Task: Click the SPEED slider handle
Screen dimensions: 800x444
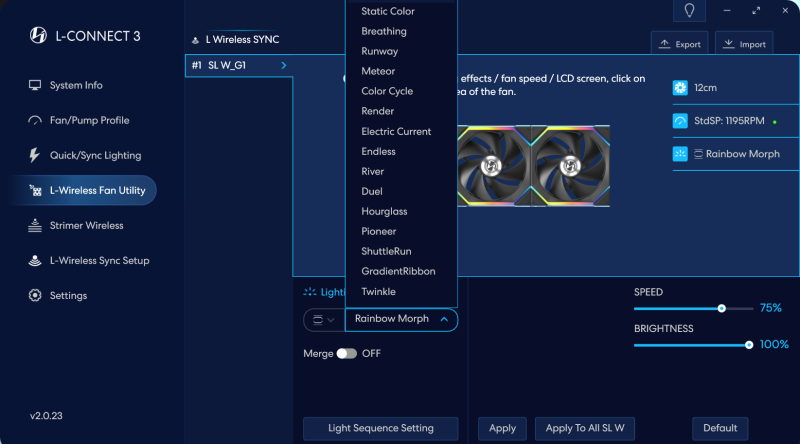Action: [721, 308]
